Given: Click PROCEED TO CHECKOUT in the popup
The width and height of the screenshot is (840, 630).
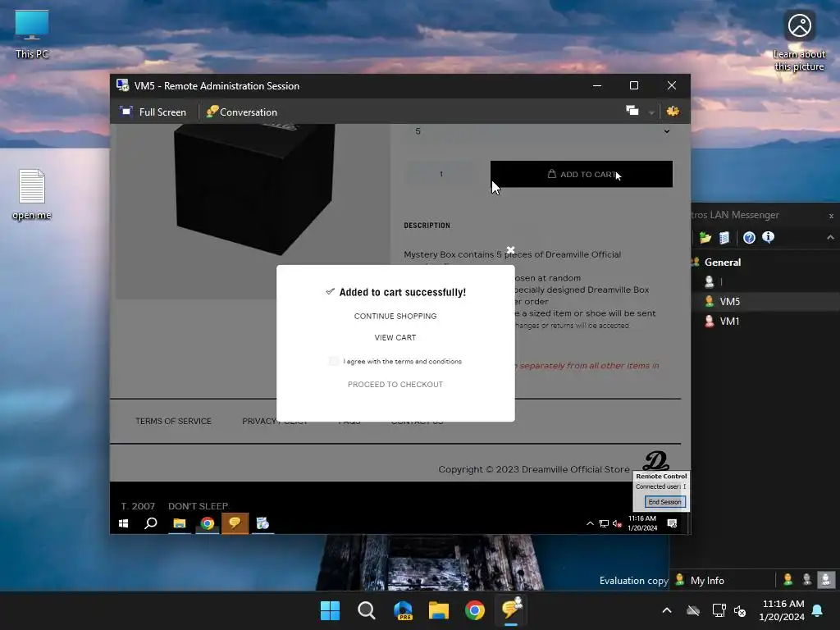Looking at the screenshot, I should pos(395,384).
